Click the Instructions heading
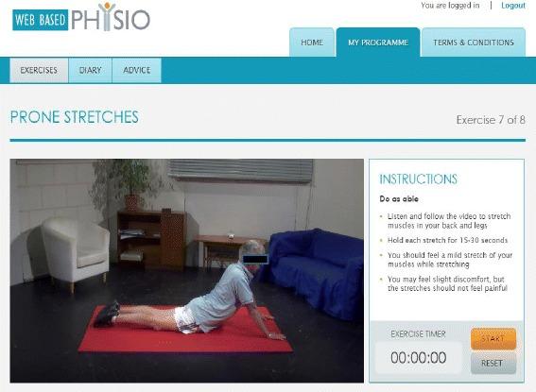Screen dimensions: 536x392 [418, 179]
